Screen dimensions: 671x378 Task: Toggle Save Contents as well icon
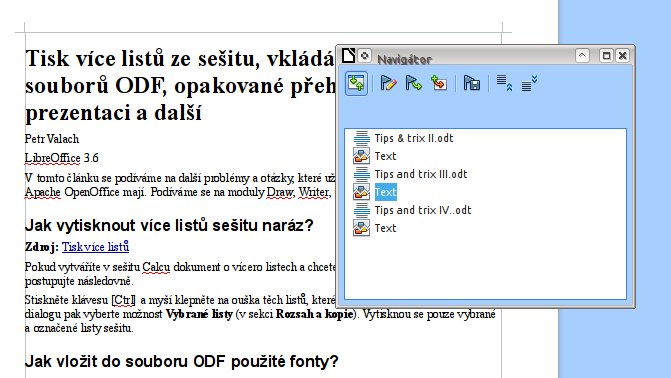click(x=472, y=83)
